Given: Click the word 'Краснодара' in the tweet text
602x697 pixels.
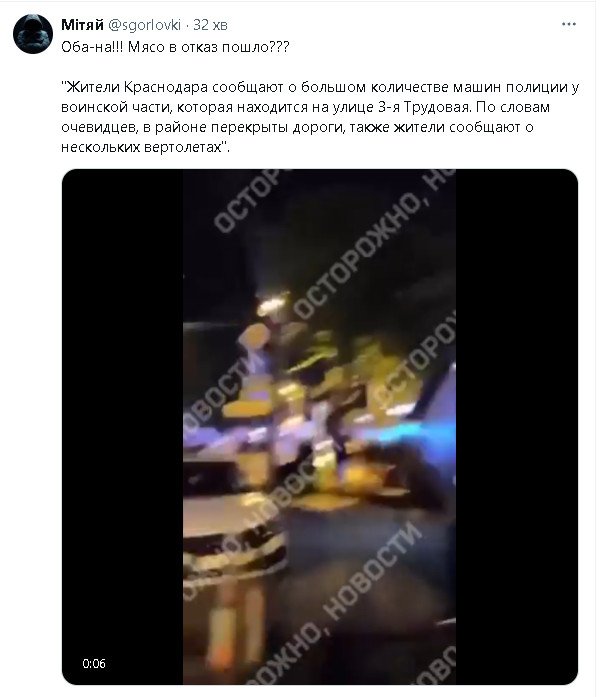Looking at the screenshot, I should tap(166, 87).
